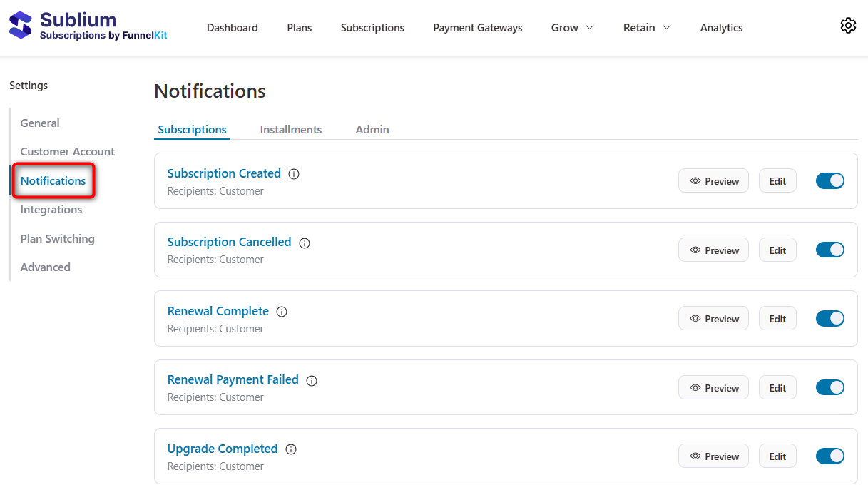The width and height of the screenshot is (868, 495).
Task: Open Subscriptions in top navigation bar
Action: 372,28
